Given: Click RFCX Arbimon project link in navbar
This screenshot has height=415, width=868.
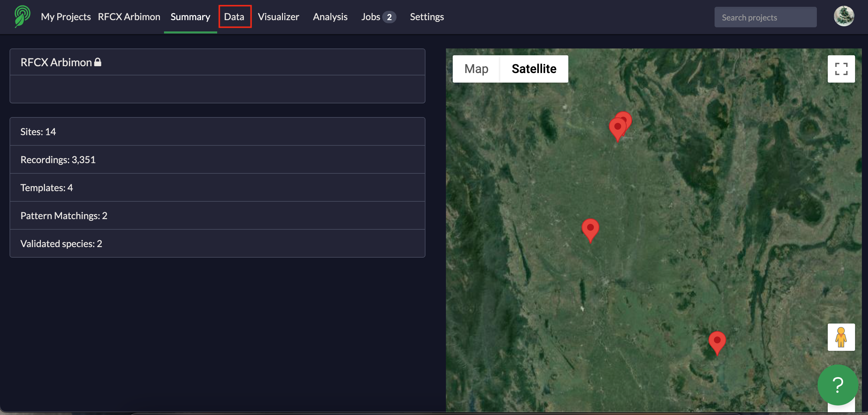Looking at the screenshot, I should (x=129, y=17).
